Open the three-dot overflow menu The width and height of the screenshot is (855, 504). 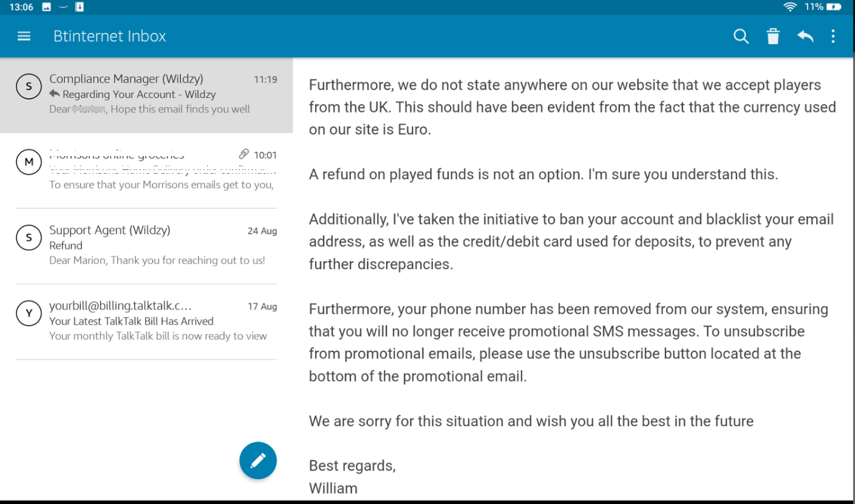point(833,36)
